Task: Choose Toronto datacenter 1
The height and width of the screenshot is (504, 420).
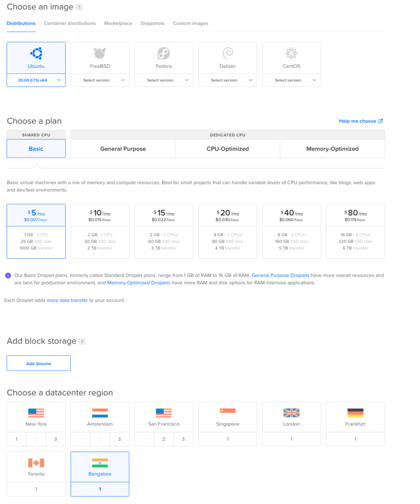Action: [36, 489]
